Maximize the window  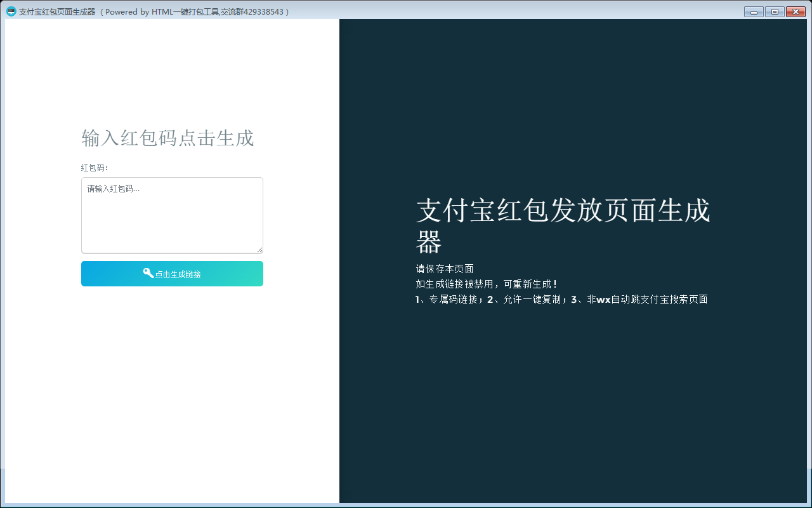point(775,11)
